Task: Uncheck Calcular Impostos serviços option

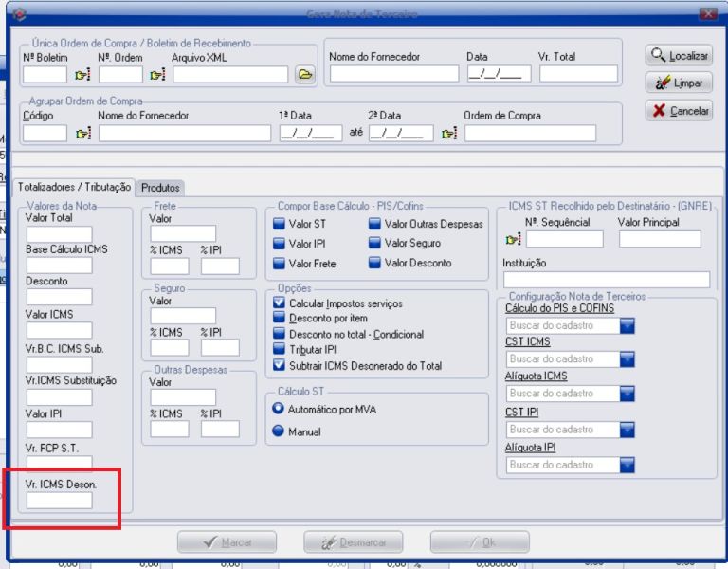Action: pos(279,303)
